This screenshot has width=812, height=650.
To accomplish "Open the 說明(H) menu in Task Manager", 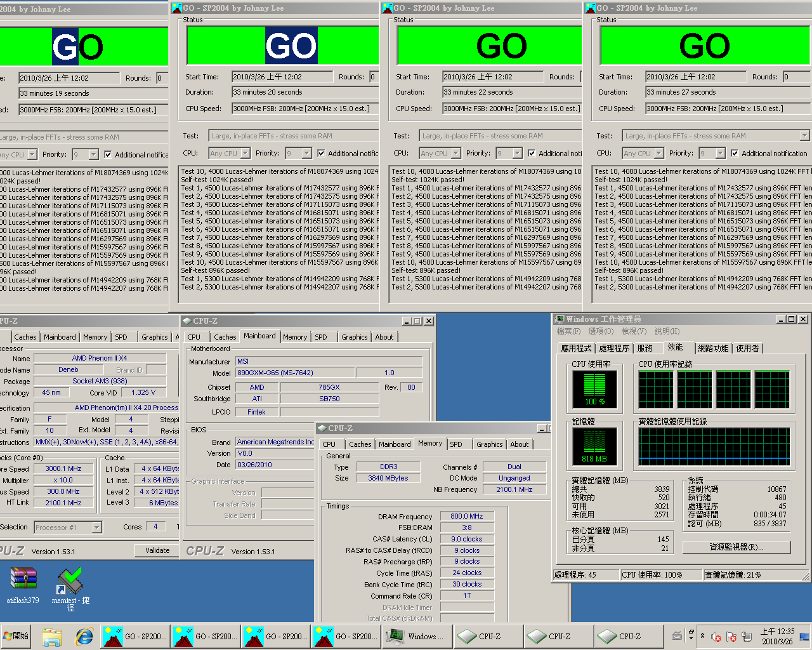I will (x=667, y=331).
